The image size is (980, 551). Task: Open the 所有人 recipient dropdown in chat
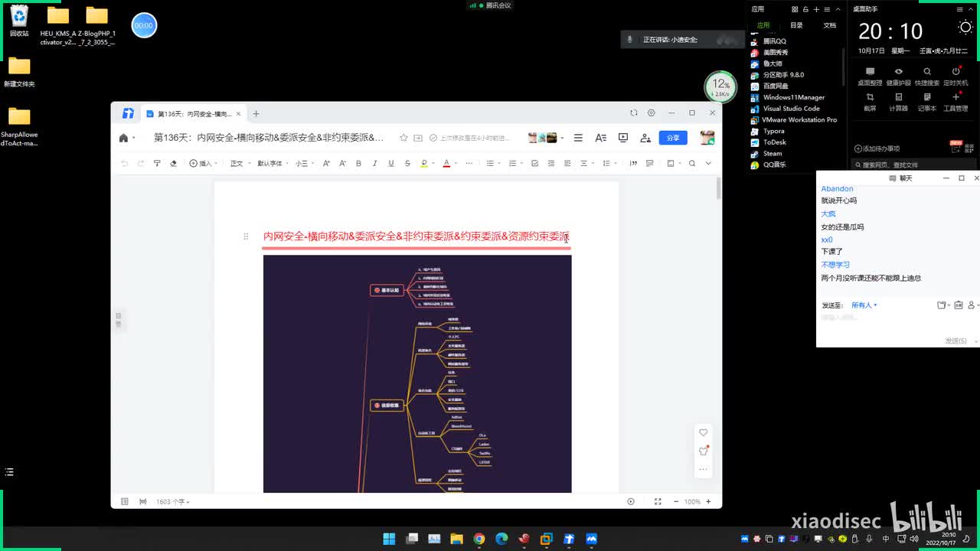click(x=864, y=305)
